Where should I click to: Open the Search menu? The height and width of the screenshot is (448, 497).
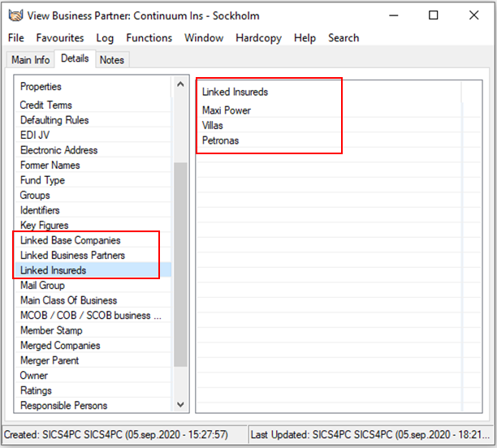(344, 37)
